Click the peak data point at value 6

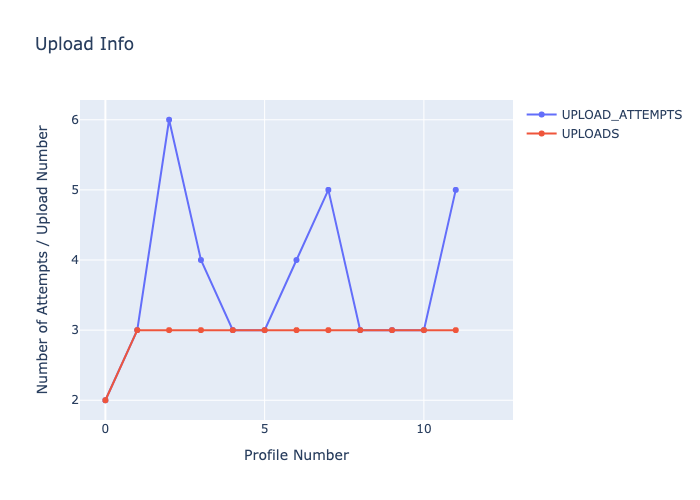[x=169, y=120]
